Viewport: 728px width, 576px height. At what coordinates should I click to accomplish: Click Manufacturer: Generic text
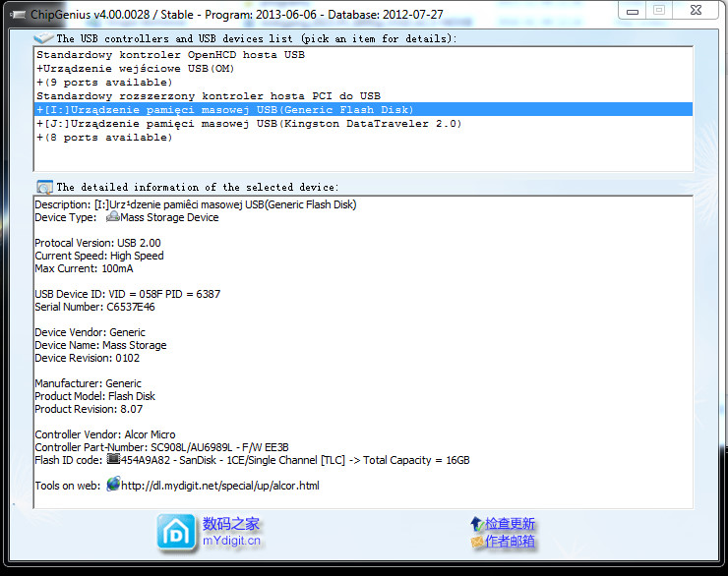(x=88, y=383)
